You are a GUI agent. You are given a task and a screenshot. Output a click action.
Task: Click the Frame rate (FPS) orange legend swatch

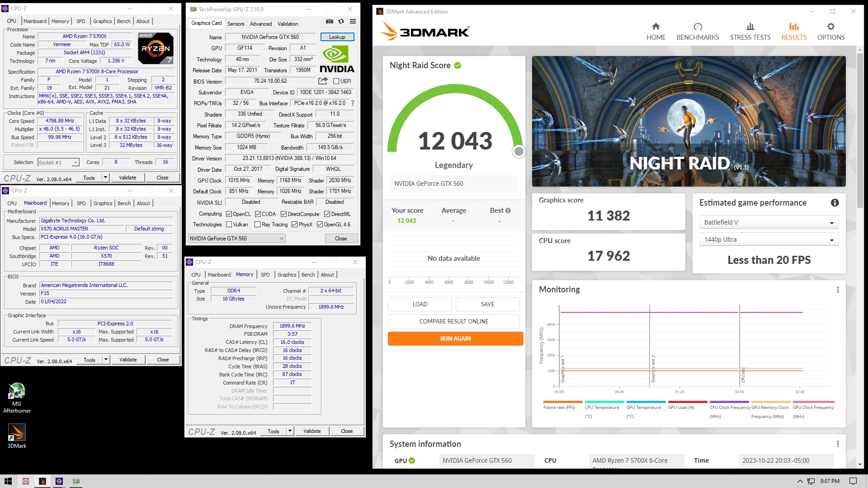coord(563,402)
